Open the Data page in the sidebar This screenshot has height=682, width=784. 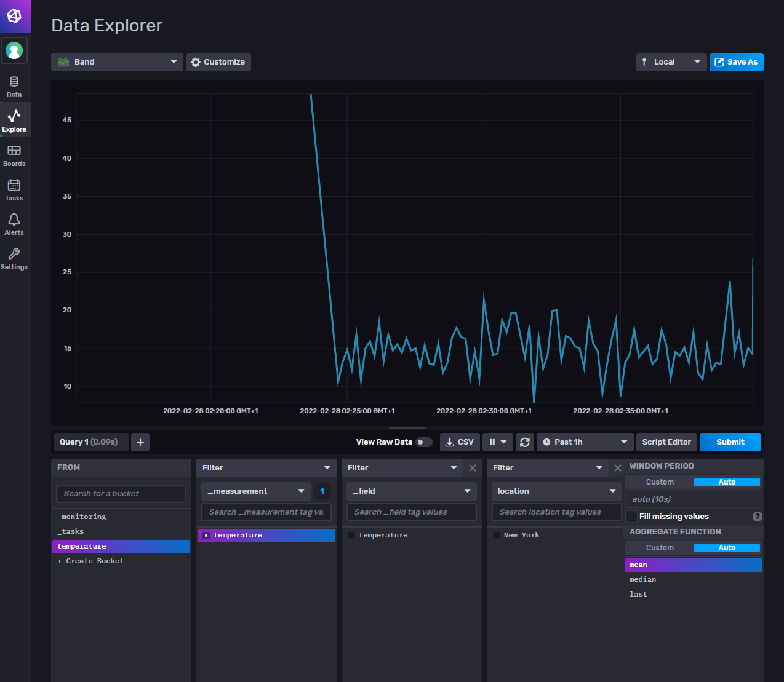click(x=14, y=85)
